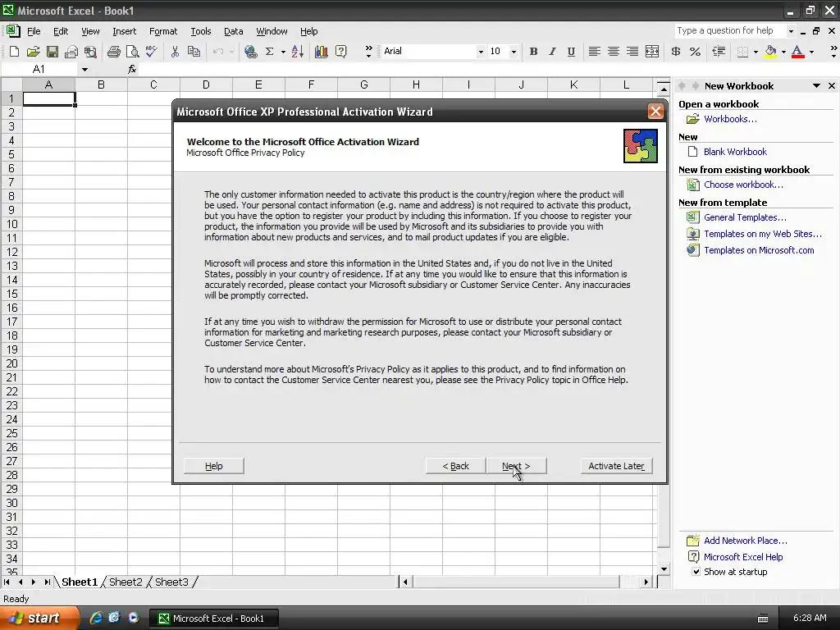The height and width of the screenshot is (630, 840).
Task: Click the Copy icon in the toolbar
Action: (x=194, y=52)
